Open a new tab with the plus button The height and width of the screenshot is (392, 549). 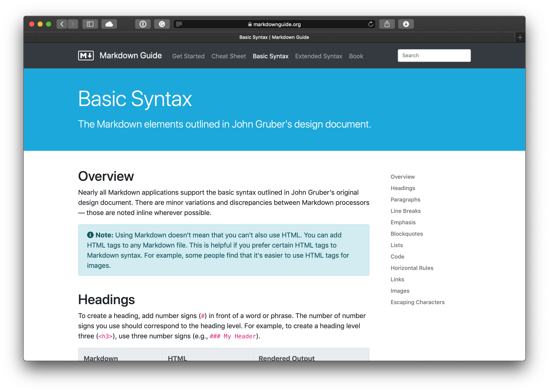(x=520, y=37)
